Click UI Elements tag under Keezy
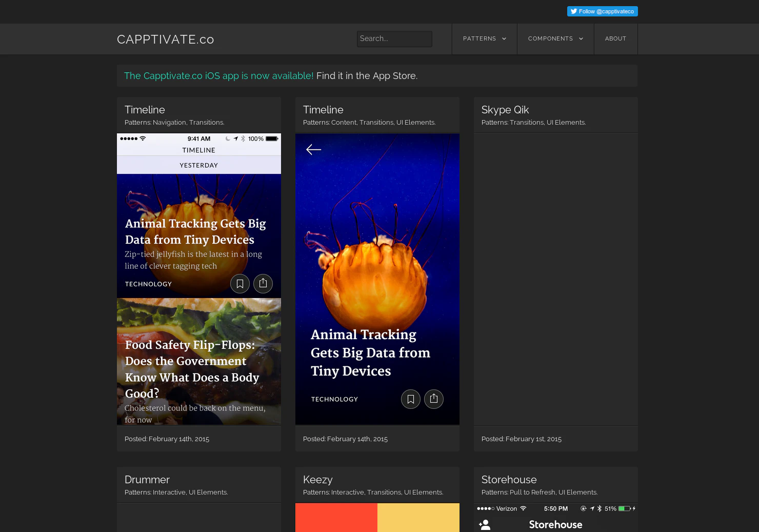Screen dimensions: 759x532 tap(423, 492)
